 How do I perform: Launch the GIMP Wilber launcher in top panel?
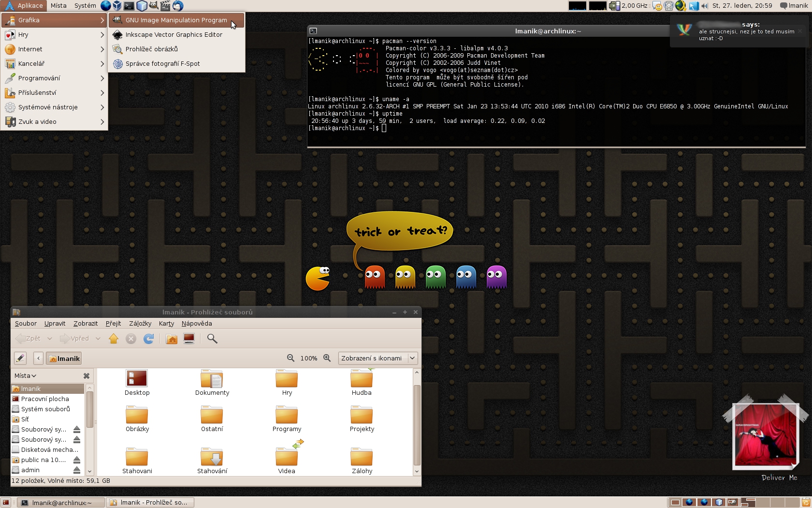[154, 6]
